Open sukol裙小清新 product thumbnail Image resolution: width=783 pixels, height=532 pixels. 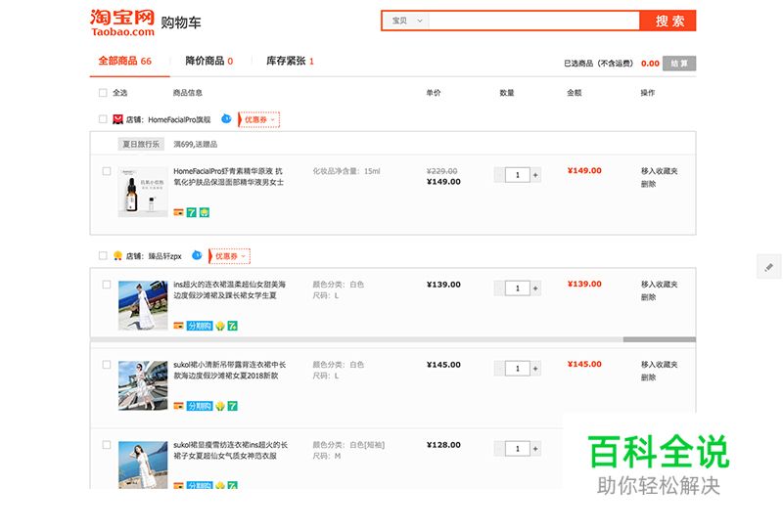coord(143,385)
